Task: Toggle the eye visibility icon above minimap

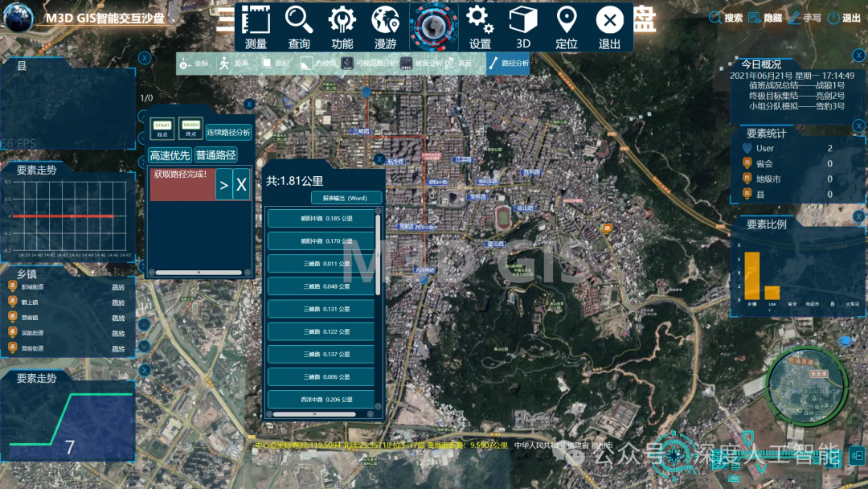Action: [x=845, y=341]
